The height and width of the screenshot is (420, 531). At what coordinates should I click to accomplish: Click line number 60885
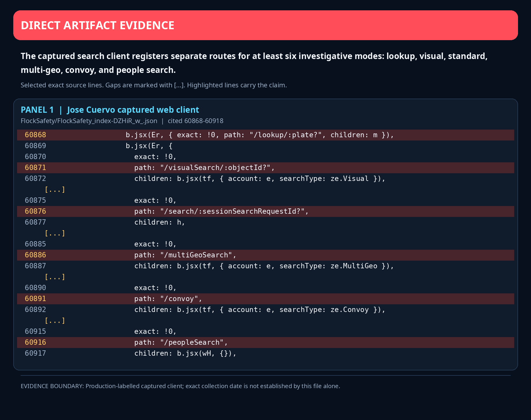pos(35,244)
